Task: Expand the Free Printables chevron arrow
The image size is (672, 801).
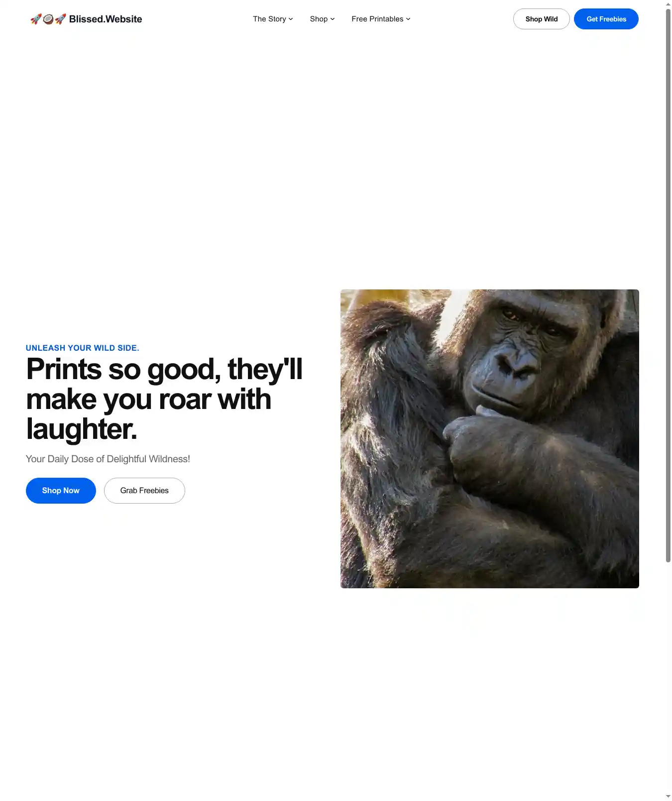Action: [408, 19]
